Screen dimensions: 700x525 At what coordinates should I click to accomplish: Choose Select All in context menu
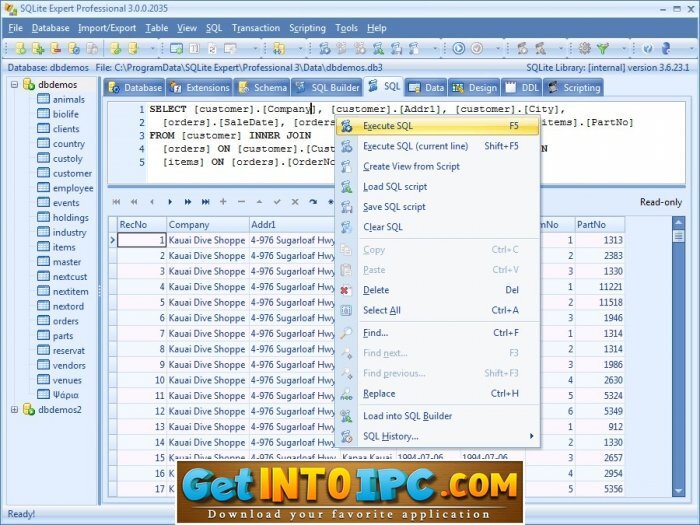point(437,310)
